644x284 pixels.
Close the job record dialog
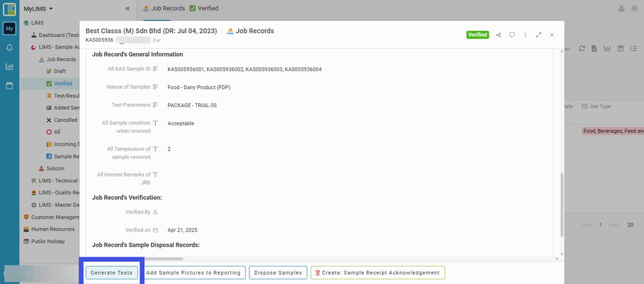tap(552, 35)
